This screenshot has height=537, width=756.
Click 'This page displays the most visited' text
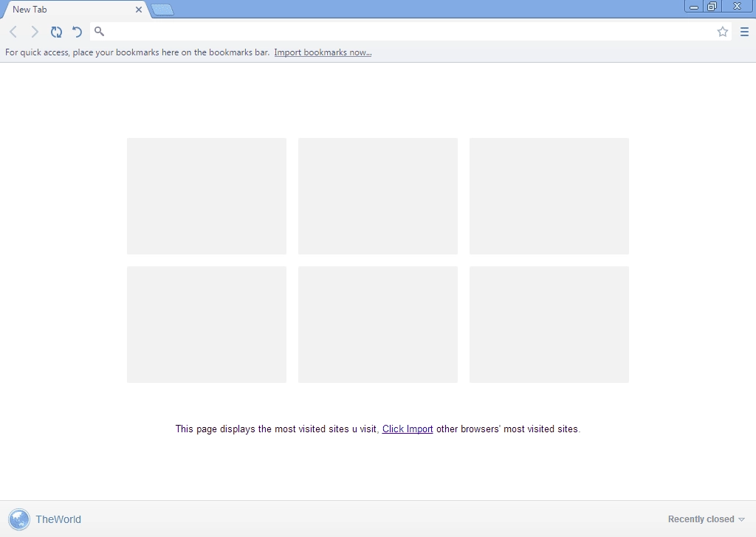[x=278, y=429]
